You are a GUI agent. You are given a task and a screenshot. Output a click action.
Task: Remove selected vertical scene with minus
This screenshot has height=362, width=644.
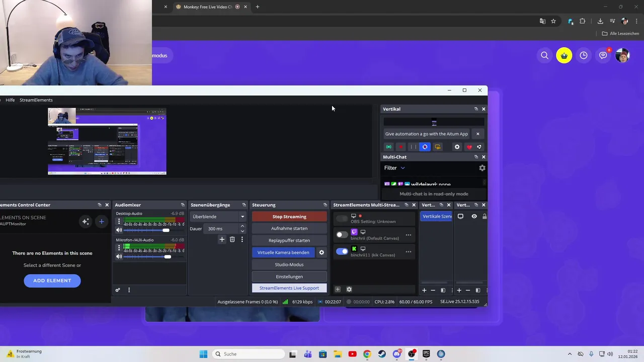(x=433, y=290)
